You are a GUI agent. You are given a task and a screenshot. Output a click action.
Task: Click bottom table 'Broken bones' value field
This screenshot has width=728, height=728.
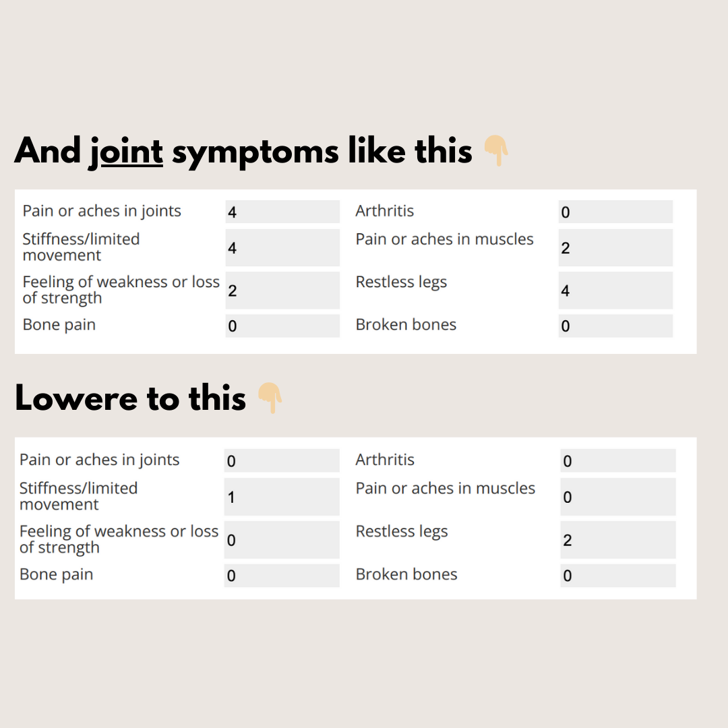pos(617,575)
